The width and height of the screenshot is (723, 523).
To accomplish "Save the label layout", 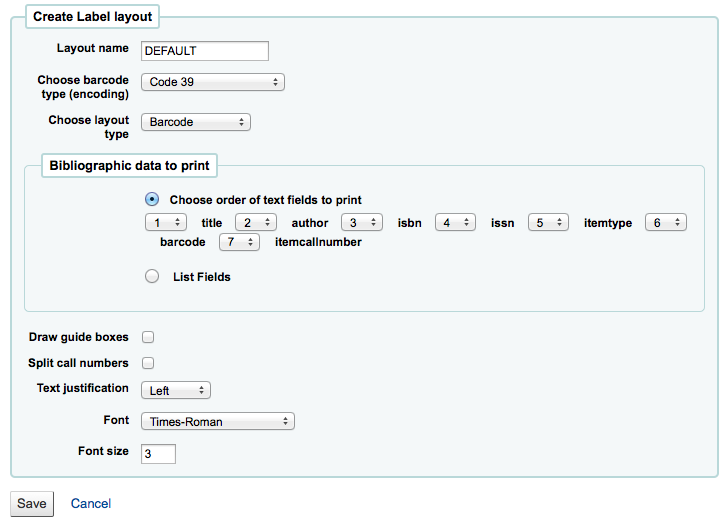I will [32, 504].
